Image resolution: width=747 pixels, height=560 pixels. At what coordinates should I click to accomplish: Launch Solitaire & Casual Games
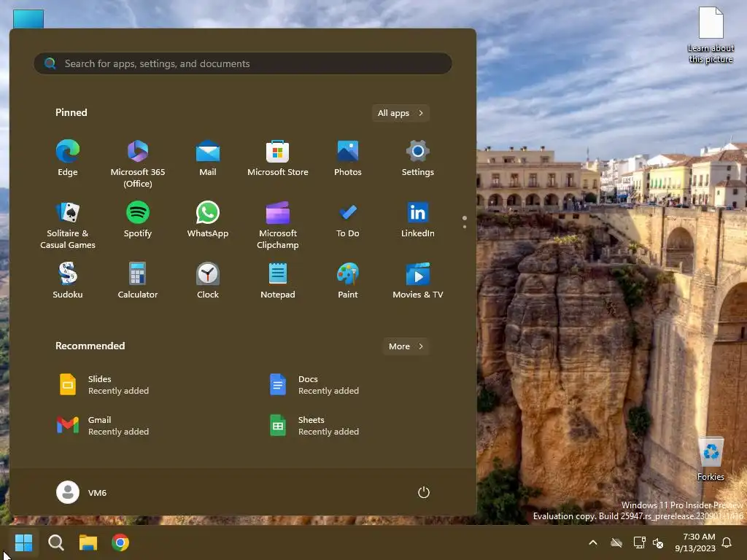point(68,225)
